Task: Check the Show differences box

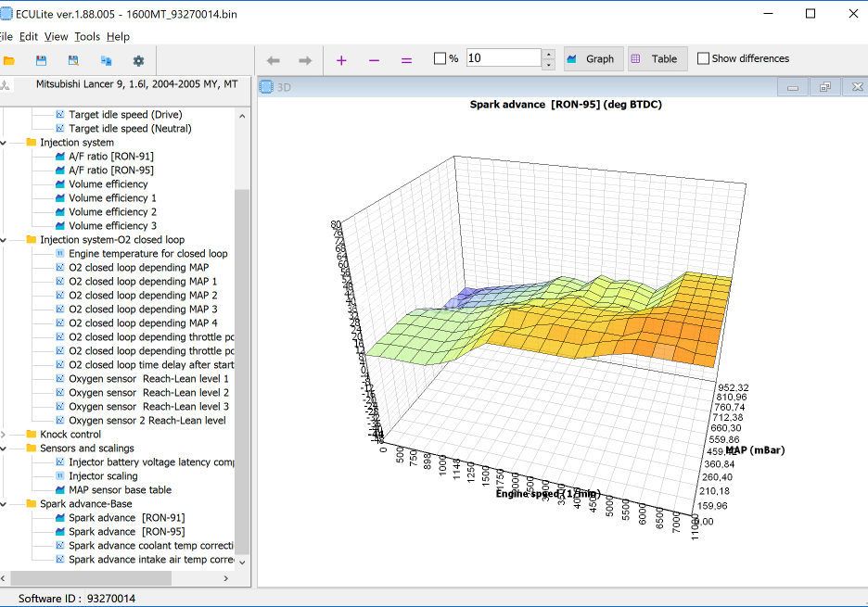Action: pos(704,58)
